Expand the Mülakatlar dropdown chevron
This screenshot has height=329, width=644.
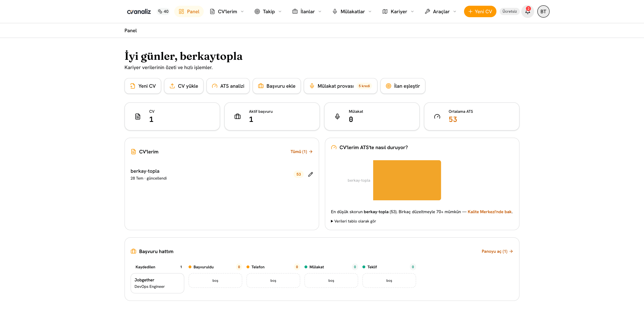coord(370,11)
